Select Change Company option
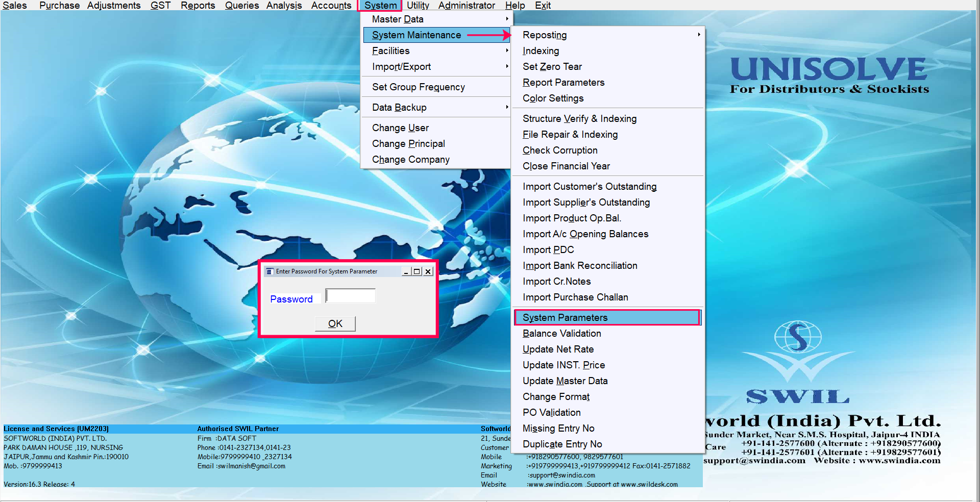 click(436, 159)
